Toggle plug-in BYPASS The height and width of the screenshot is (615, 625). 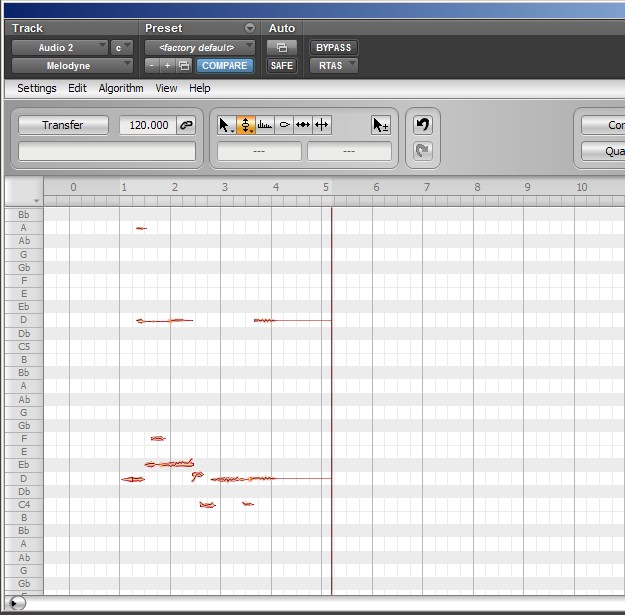[x=334, y=48]
